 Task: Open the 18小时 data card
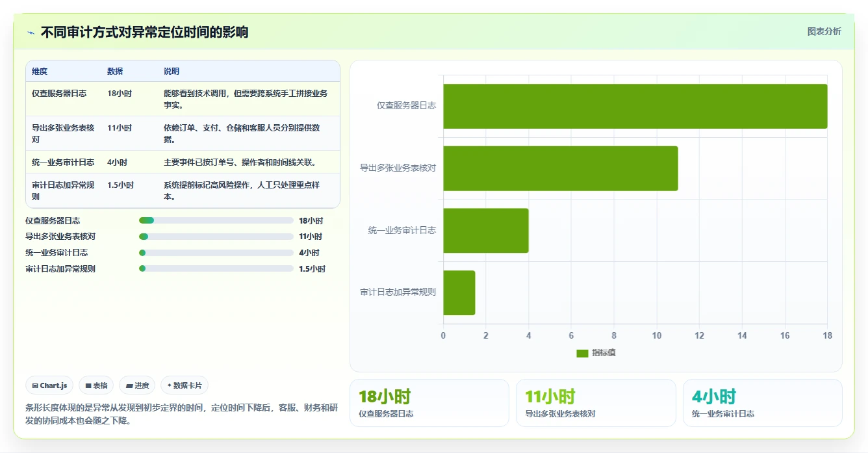429,403
